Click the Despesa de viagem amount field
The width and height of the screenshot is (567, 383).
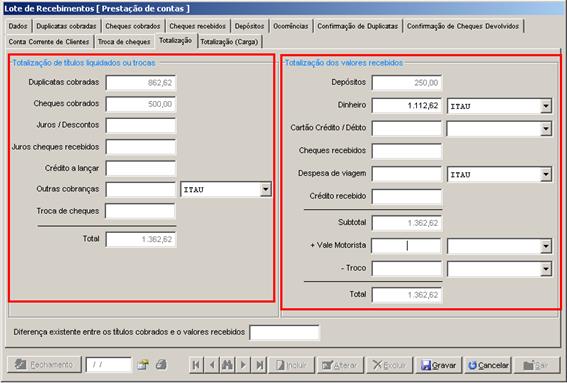406,174
